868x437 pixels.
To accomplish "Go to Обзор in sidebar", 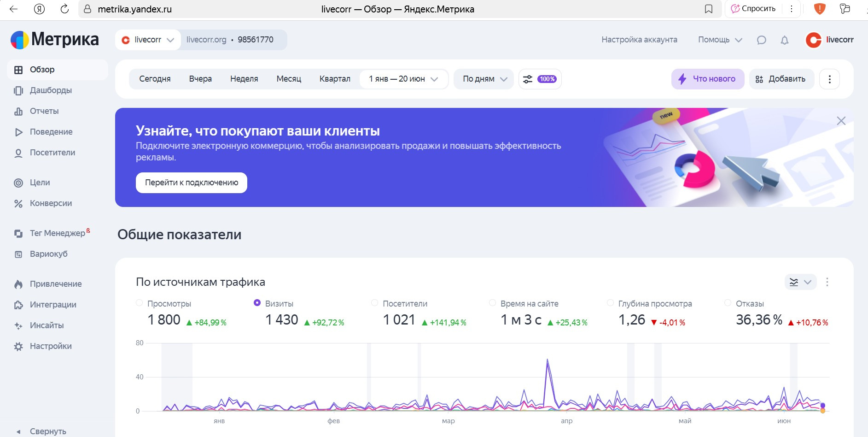I will point(58,70).
